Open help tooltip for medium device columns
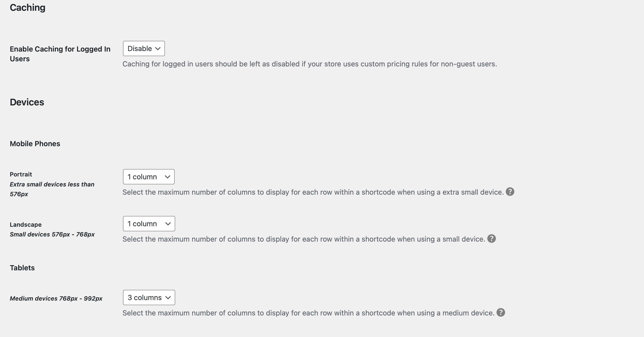The image size is (644, 337). [x=501, y=312]
